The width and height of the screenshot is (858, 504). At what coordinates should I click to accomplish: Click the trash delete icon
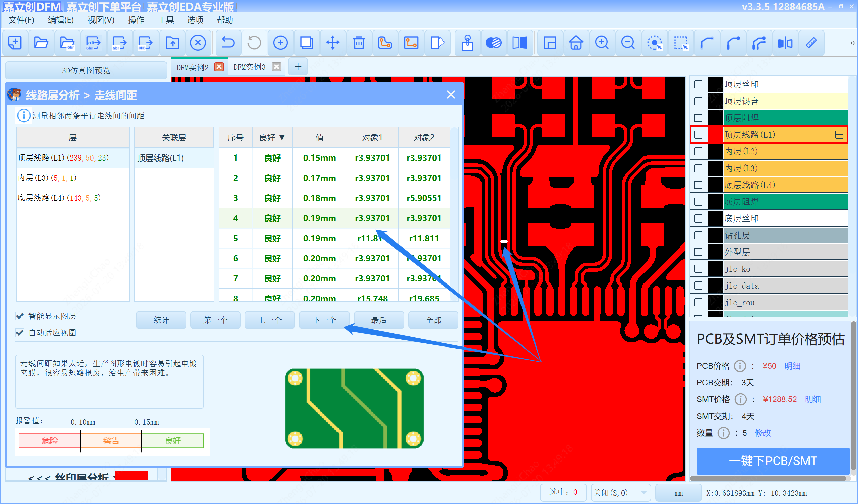click(x=359, y=43)
